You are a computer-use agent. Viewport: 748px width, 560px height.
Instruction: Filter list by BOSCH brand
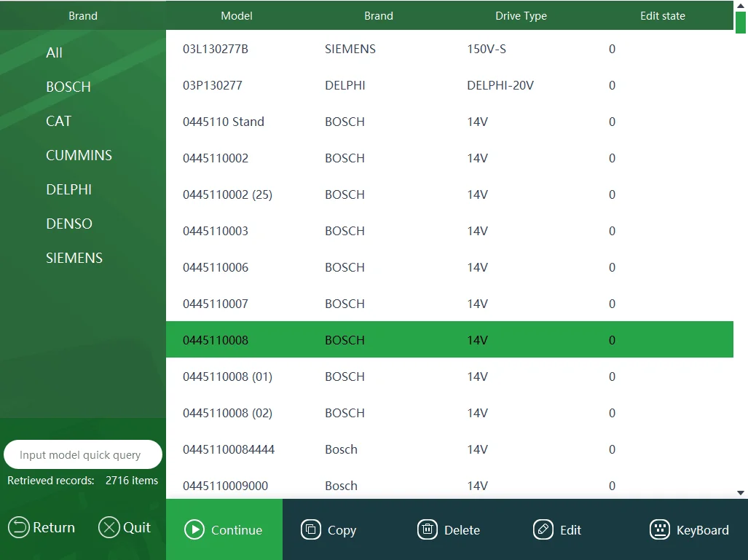click(68, 87)
